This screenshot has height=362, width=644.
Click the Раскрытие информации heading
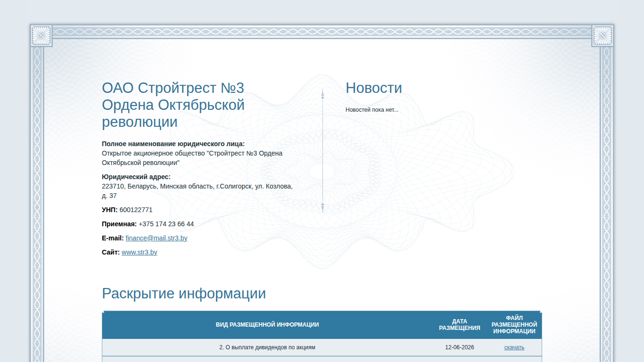(184, 293)
